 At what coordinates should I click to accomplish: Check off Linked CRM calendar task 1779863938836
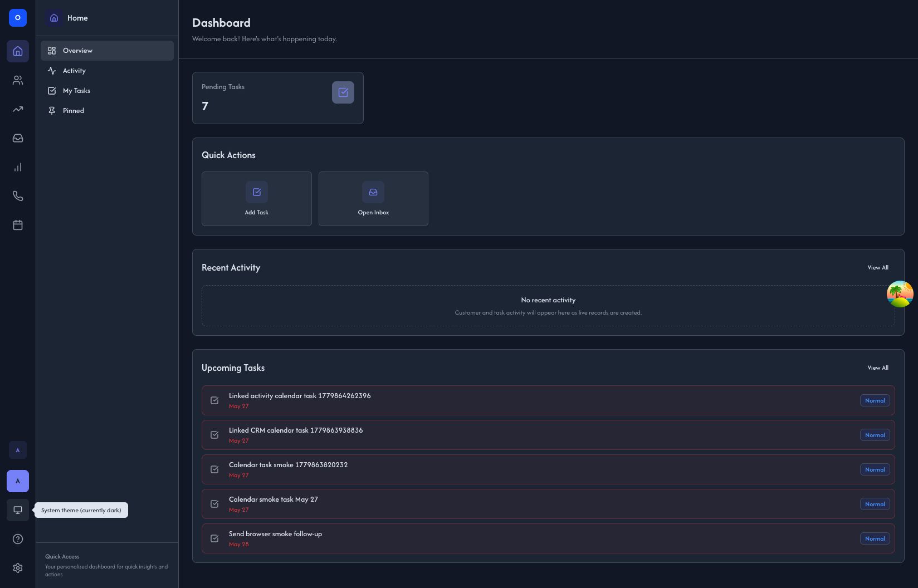[x=214, y=435]
